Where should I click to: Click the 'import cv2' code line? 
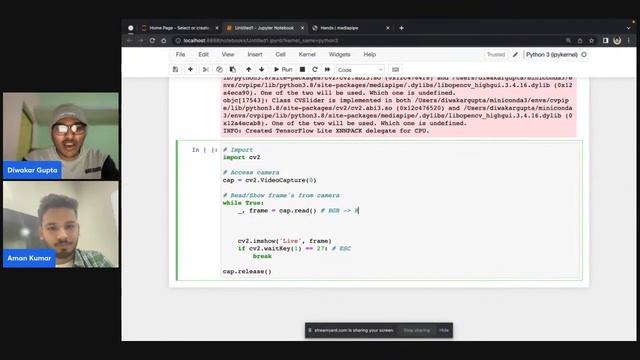241,157
